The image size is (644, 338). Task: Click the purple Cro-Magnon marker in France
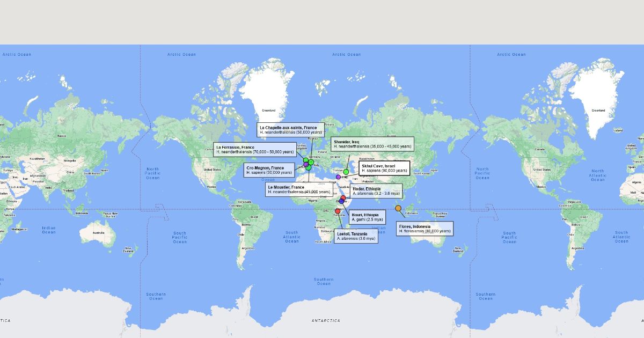point(306,165)
